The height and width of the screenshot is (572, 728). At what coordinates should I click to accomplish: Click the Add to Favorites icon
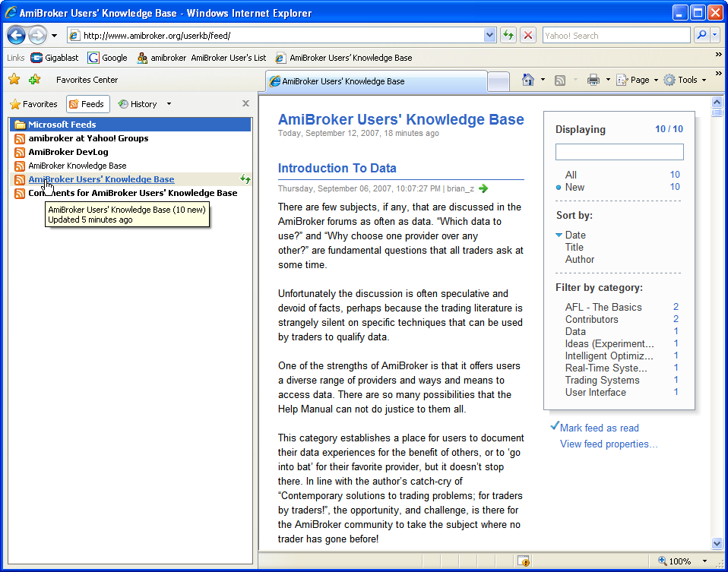[34, 80]
